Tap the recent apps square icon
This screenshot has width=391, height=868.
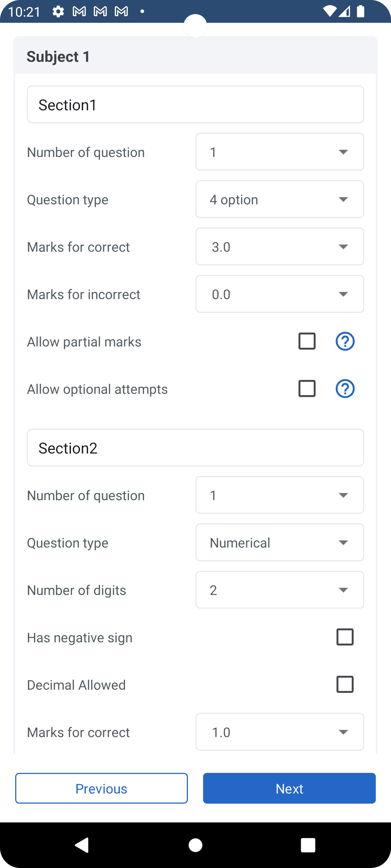308,845
